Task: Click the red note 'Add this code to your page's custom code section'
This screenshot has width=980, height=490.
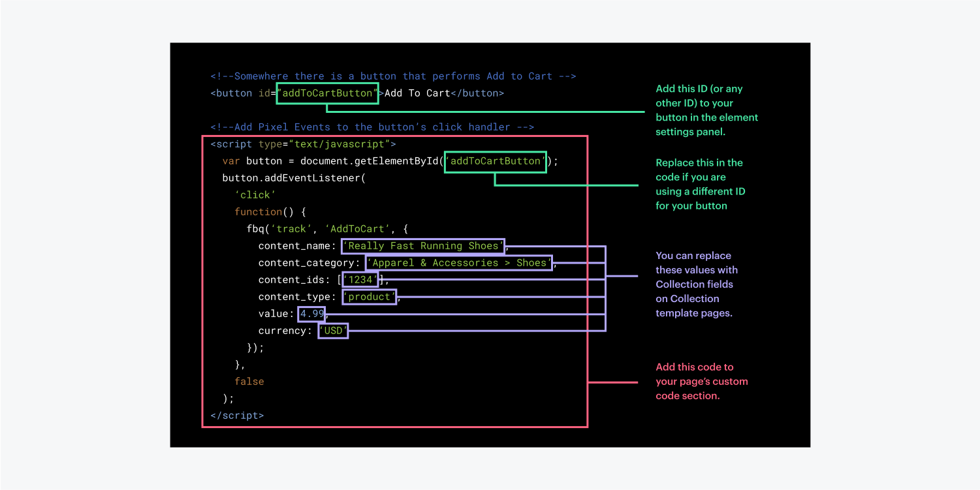Action: pyautogui.click(x=702, y=382)
